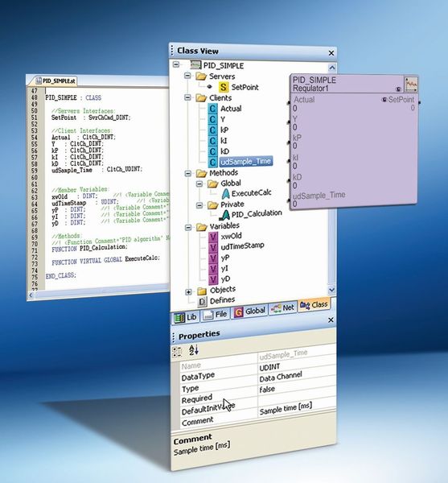
Task: Click the Type value Data Channel
Action: (x=296, y=378)
